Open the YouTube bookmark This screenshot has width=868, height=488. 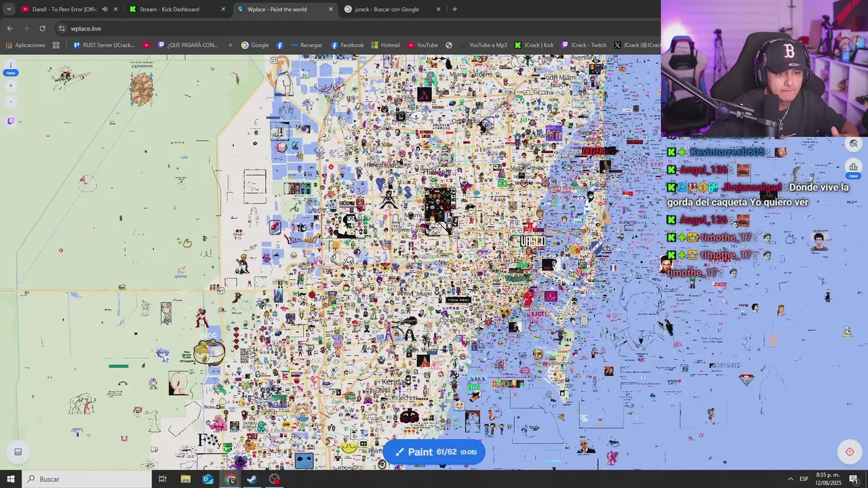click(422, 45)
